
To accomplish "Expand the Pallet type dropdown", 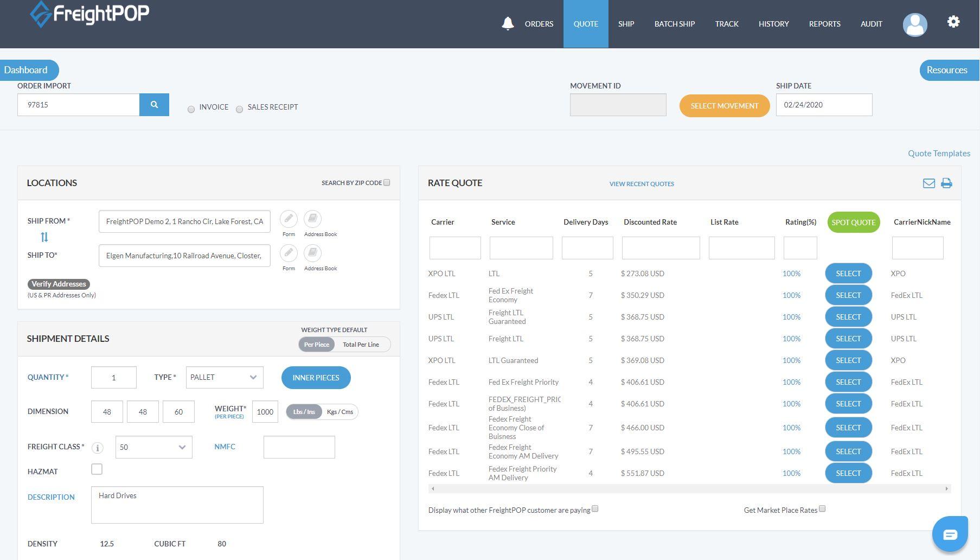I will point(225,378).
